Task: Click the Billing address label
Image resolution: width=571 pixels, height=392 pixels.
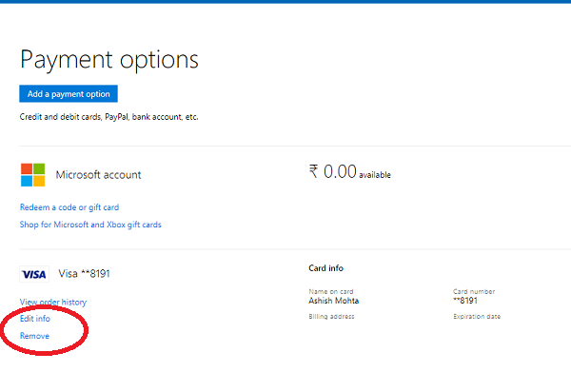Action: (x=331, y=317)
